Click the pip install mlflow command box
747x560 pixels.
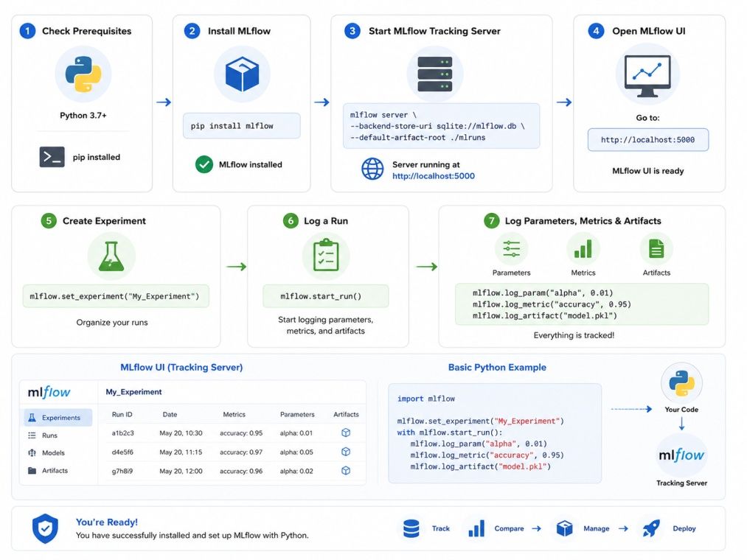coord(242,126)
